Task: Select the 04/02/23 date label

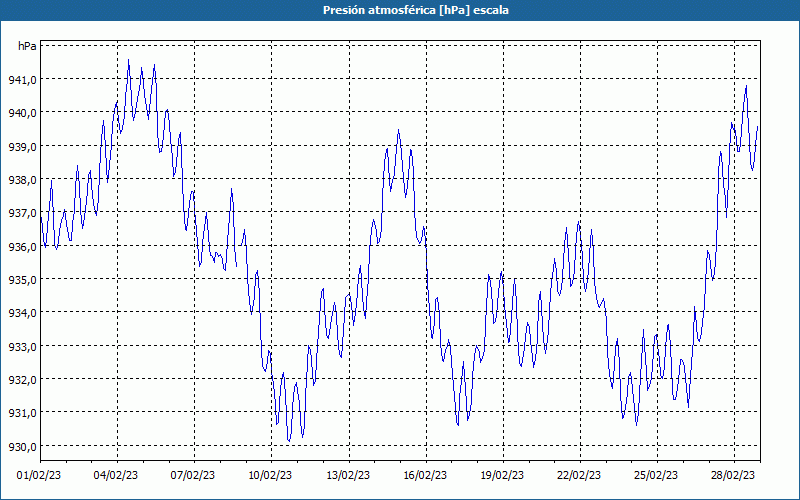Action: [116, 476]
